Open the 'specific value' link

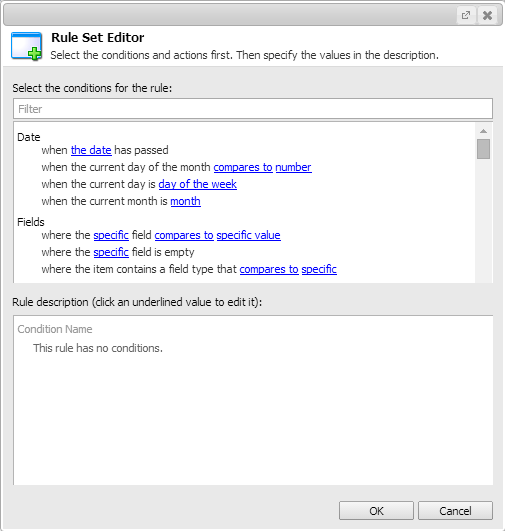[249, 235]
